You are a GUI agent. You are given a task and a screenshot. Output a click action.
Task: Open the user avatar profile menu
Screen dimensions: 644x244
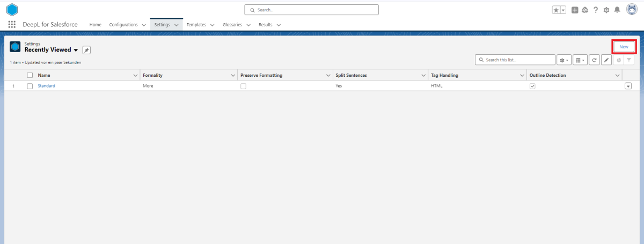click(x=632, y=10)
